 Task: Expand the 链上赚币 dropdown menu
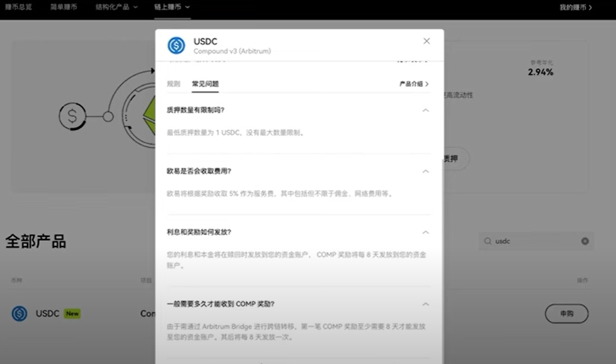(x=172, y=7)
